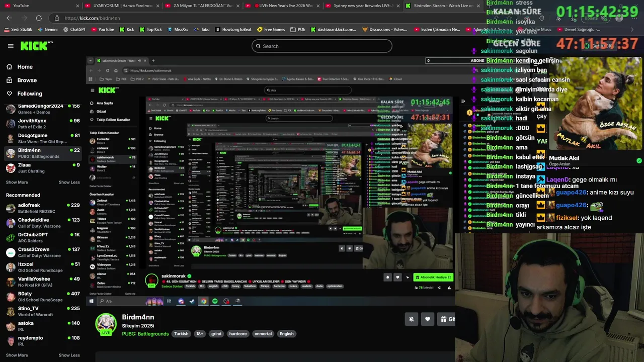This screenshot has width=644, height=362.
Task: Open adiofreak recommended channel
Action: coord(43,208)
